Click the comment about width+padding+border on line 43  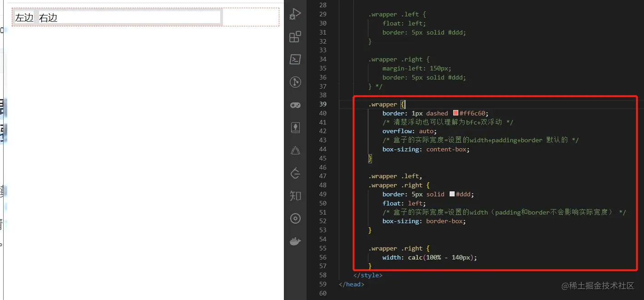click(x=481, y=140)
